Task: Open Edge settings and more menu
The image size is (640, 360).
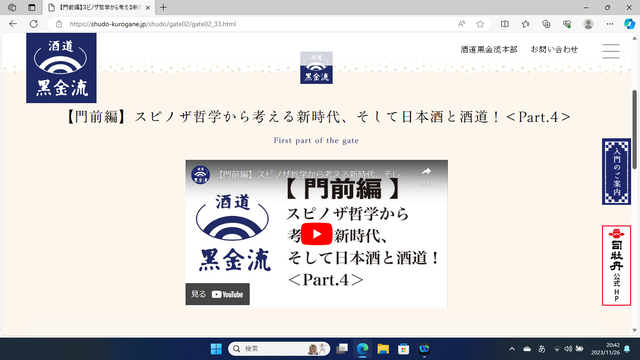Action: [610, 24]
